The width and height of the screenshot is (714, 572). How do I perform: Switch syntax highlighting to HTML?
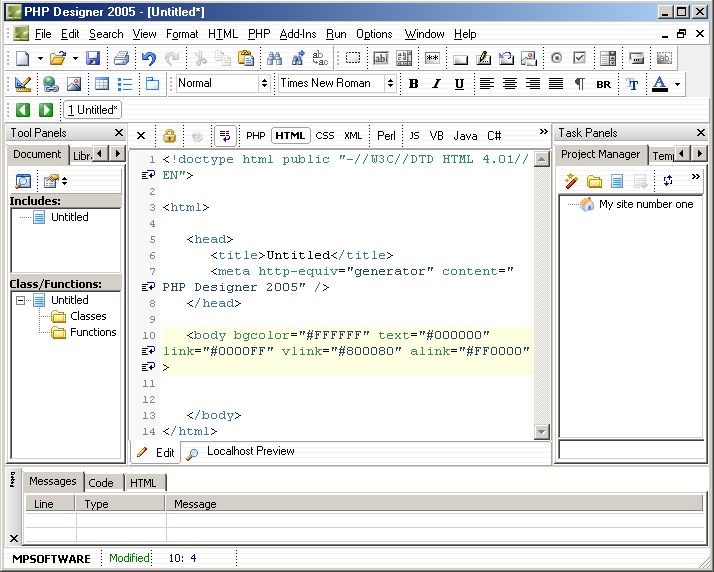[290, 136]
